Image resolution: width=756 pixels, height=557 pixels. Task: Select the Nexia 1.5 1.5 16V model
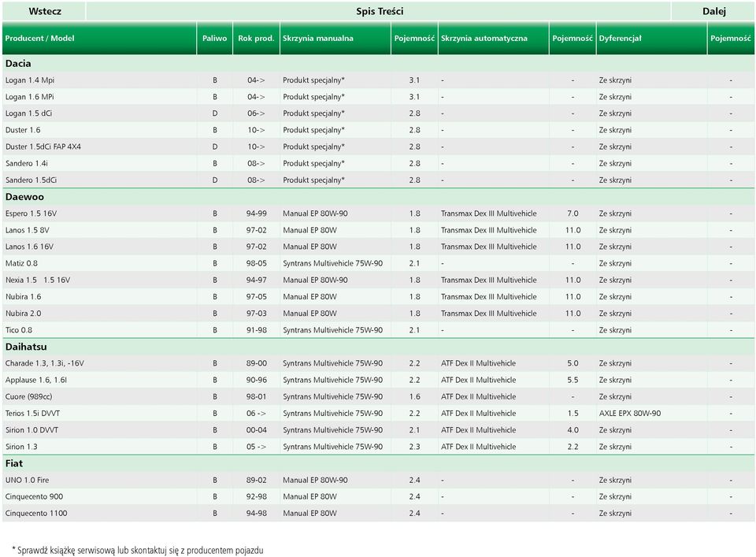point(38,280)
